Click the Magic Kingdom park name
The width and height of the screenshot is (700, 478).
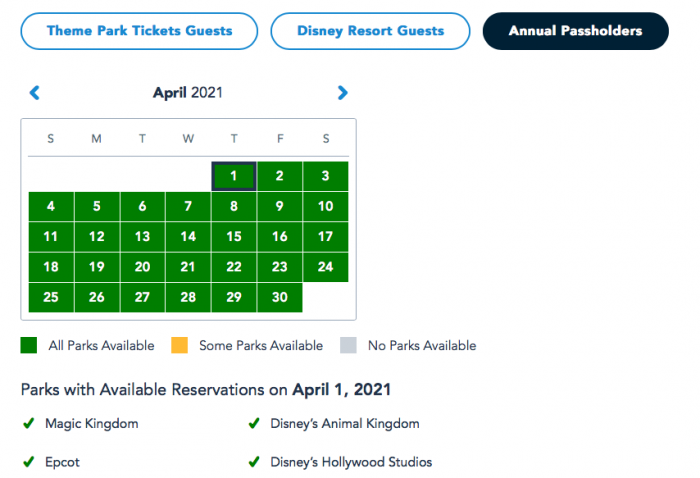click(92, 423)
